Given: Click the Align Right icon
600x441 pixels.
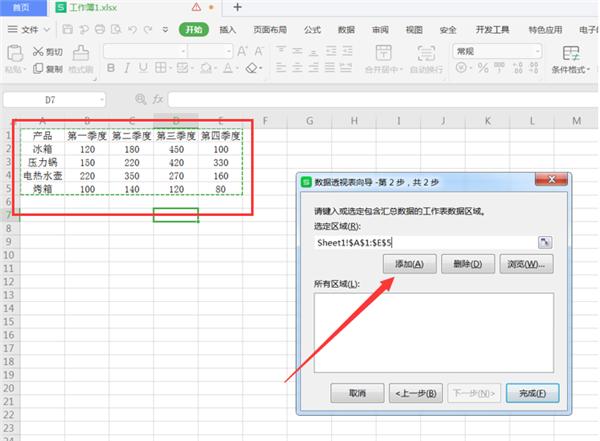Looking at the screenshot, I should click(x=314, y=68).
